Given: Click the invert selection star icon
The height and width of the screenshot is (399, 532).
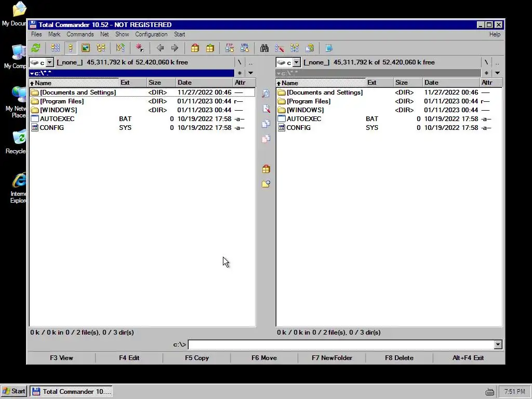Looking at the screenshot, I should tap(140, 48).
